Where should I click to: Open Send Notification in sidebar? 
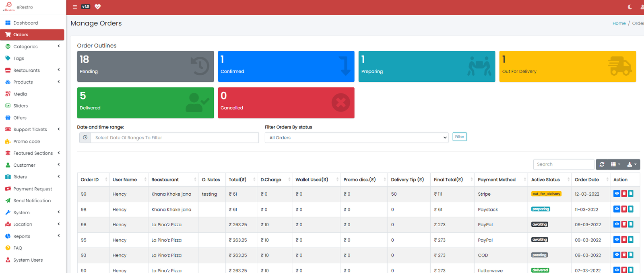pyautogui.click(x=32, y=201)
